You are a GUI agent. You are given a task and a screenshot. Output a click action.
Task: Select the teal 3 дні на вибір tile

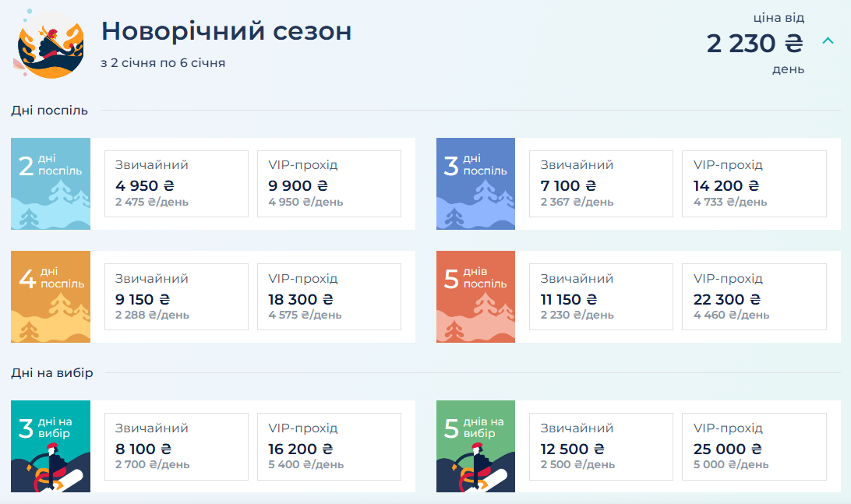coord(51,446)
